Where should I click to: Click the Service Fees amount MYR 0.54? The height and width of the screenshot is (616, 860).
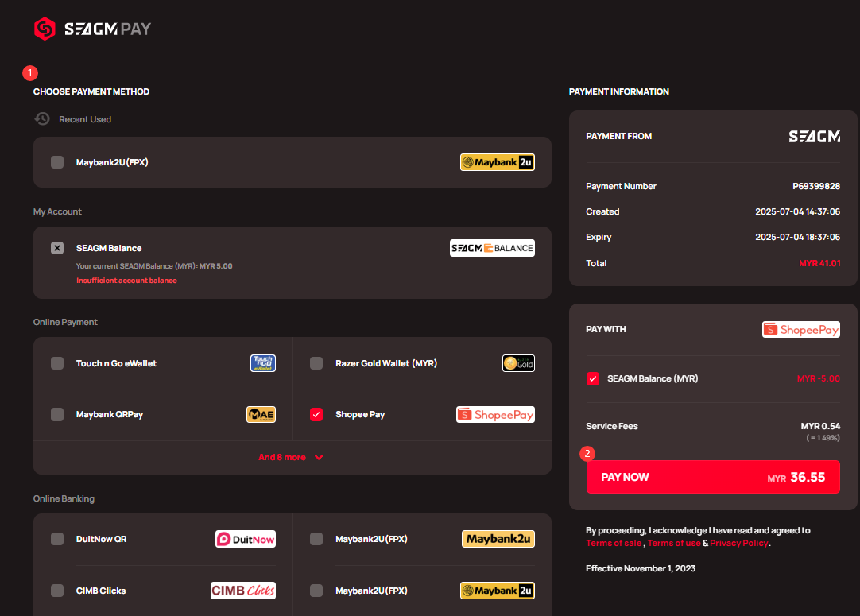pyautogui.click(x=820, y=426)
